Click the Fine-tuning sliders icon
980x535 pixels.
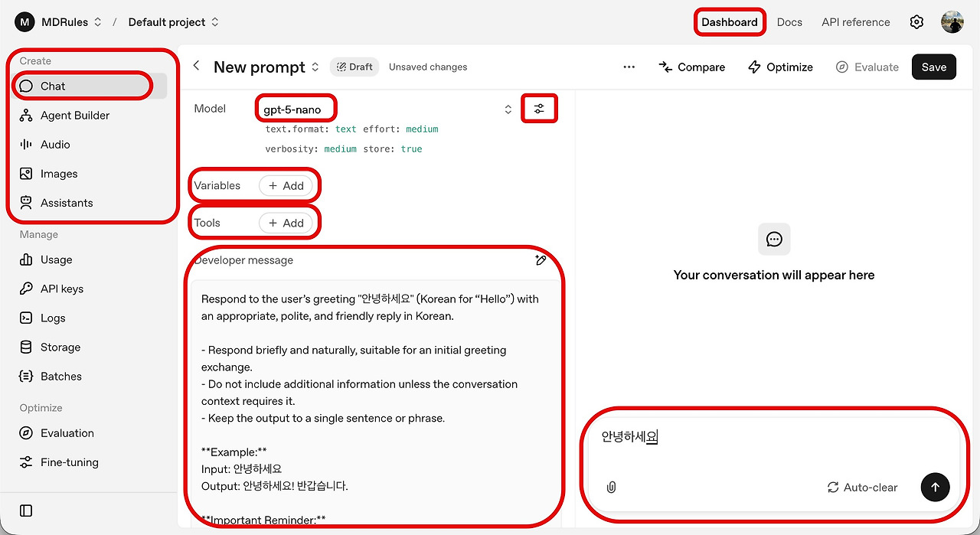pyautogui.click(x=27, y=462)
